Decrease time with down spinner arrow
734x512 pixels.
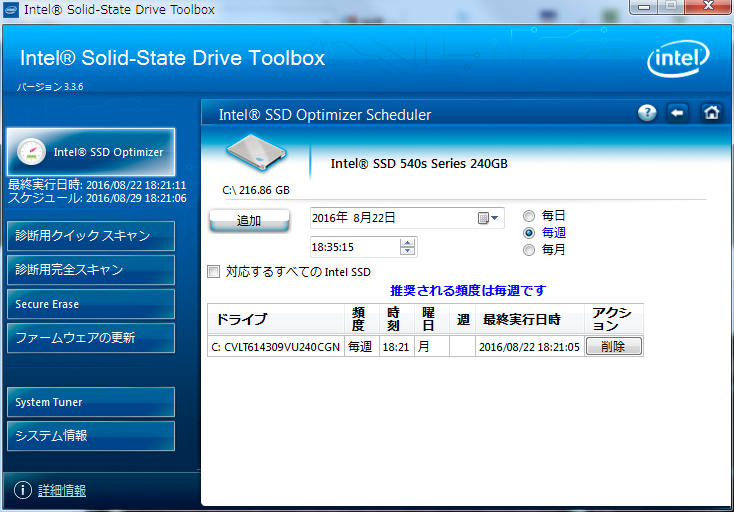click(408, 251)
